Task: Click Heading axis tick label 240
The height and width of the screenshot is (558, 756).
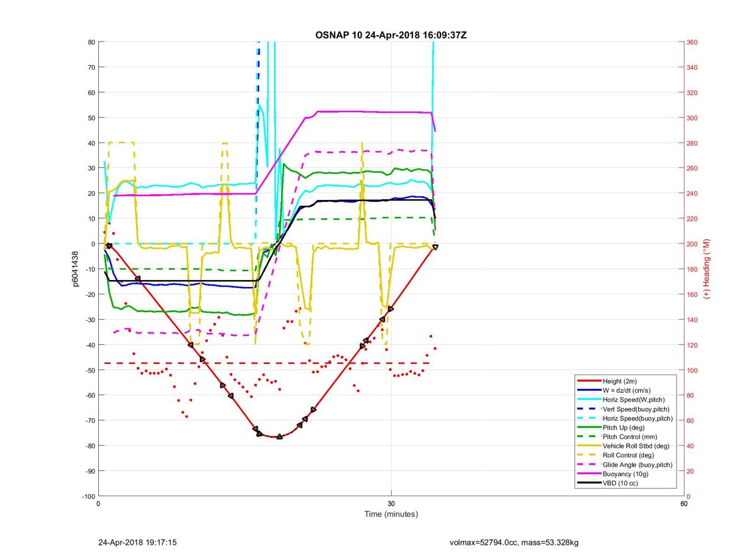Action: 692,194
